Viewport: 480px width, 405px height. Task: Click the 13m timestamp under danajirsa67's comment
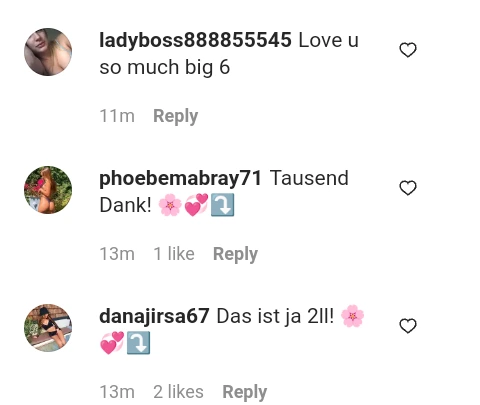click(x=117, y=392)
